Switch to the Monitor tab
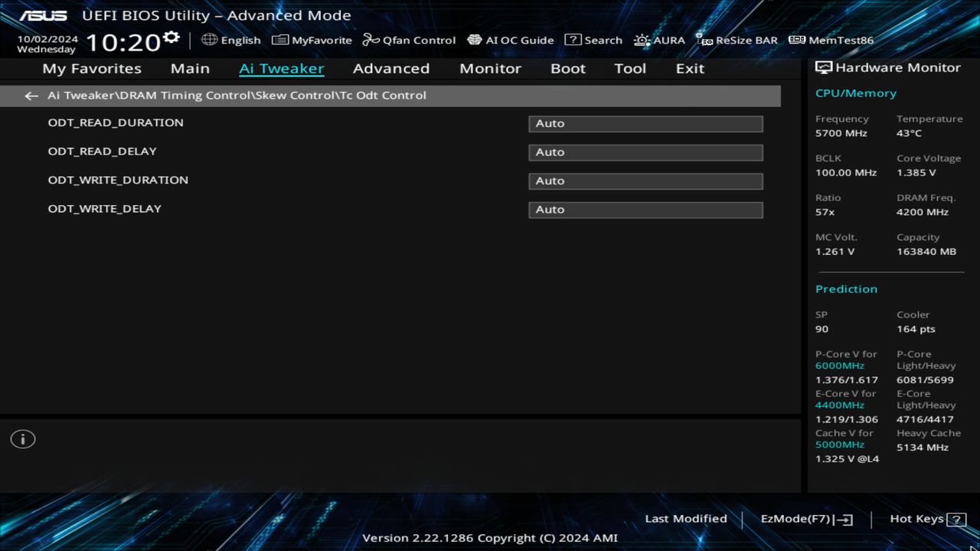Screen dimensions: 980x551 click(x=490, y=68)
